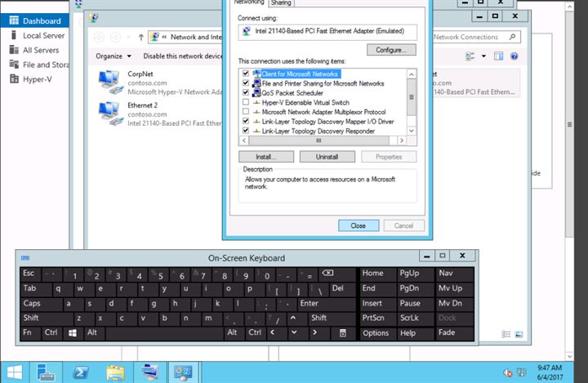This screenshot has height=383, width=588.
Task: Click the Network and Internet address bar
Action: (185, 37)
